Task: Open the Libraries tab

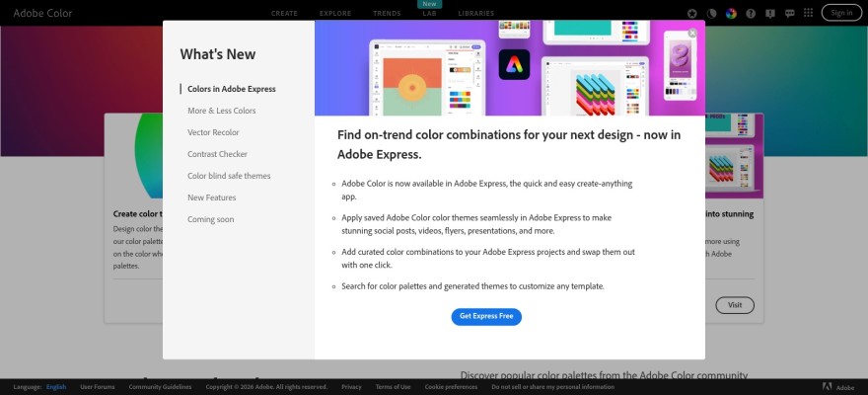Action: tap(476, 13)
